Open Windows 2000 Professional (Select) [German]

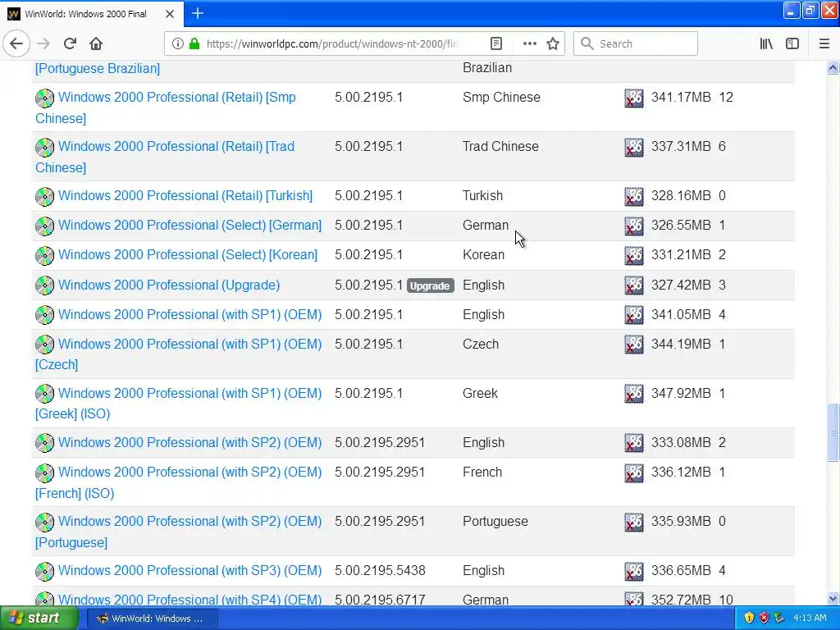click(x=190, y=225)
